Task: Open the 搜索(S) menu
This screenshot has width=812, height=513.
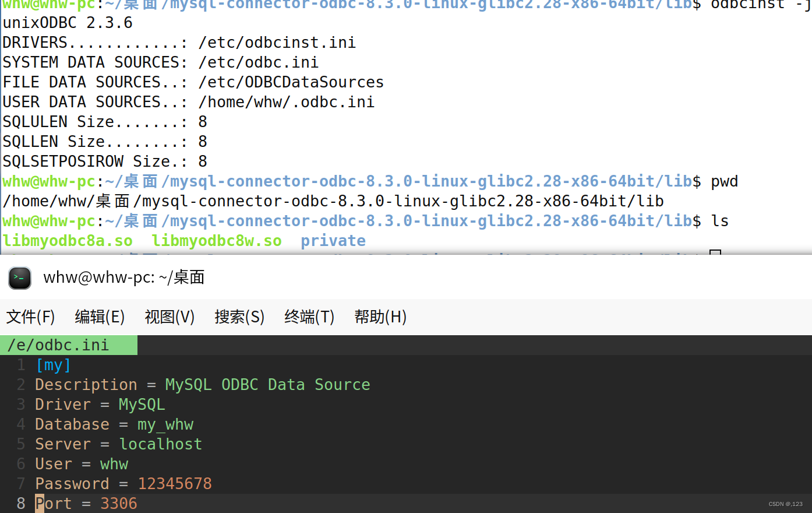Action: [x=239, y=317]
